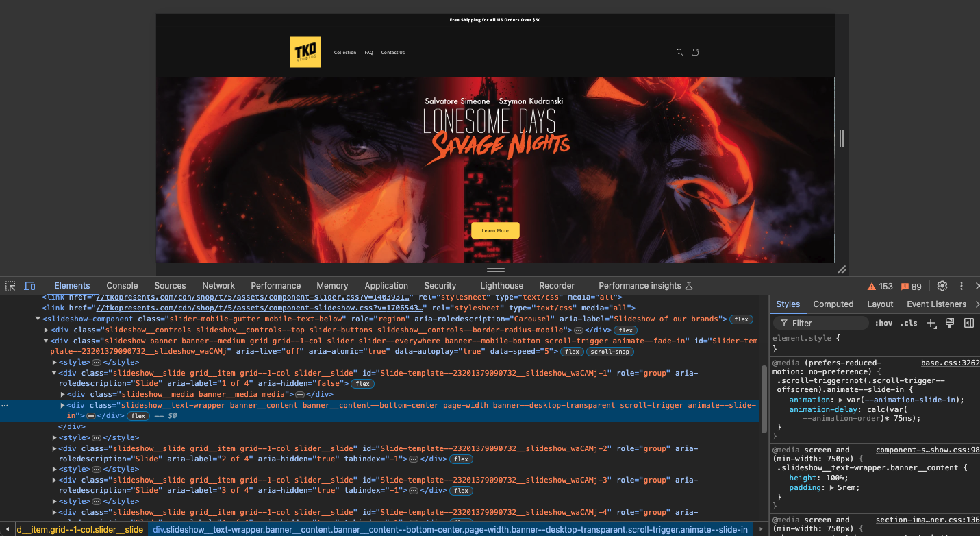Click the 153 warnings counter
This screenshot has height=536, width=980.
click(x=881, y=285)
